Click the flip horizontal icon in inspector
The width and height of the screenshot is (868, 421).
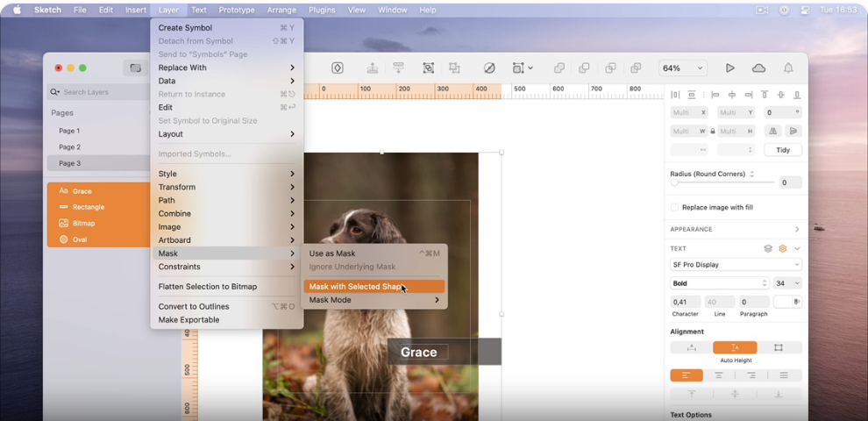coord(772,131)
